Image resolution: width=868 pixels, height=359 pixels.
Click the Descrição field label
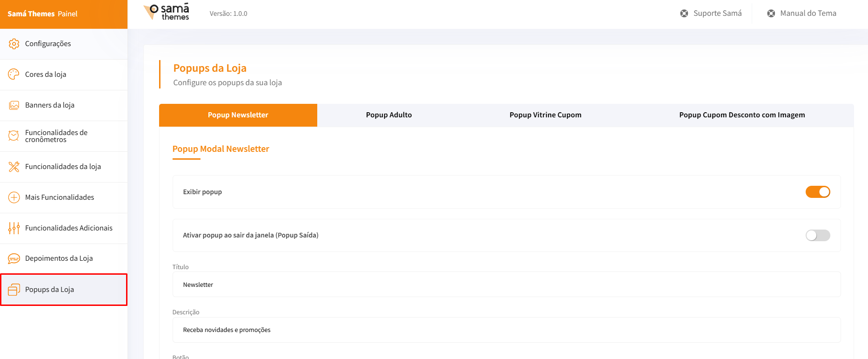tap(186, 312)
